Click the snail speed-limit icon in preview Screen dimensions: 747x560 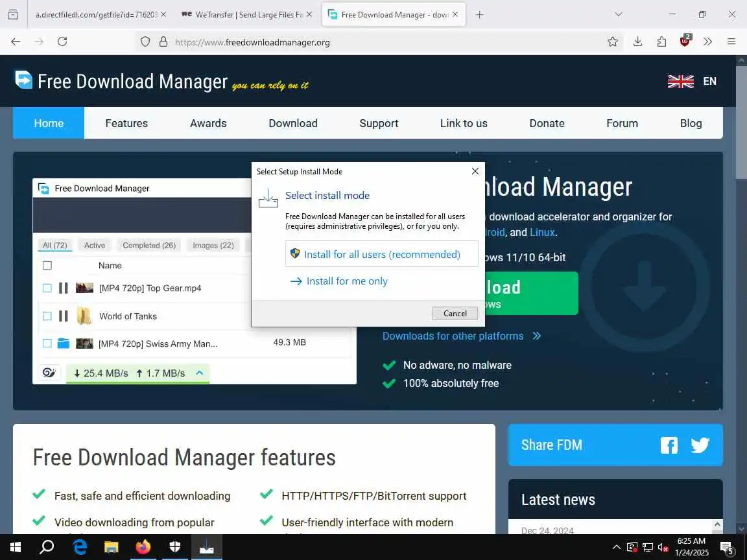tap(49, 373)
